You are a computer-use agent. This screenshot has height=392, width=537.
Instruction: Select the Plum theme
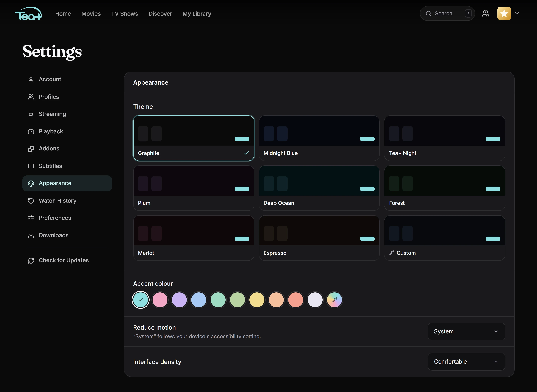pos(194,188)
